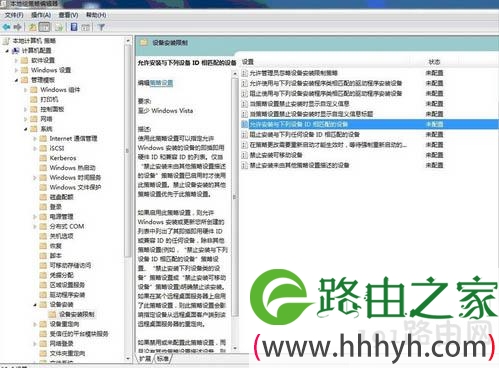Expand the Windows 设置 tree node
The height and width of the screenshot is (368, 499).
click(16, 70)
